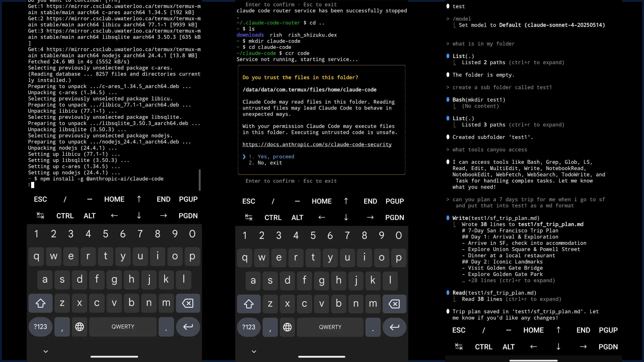Toggle CTRL modifier in left terminal
This screenshot has height=362, width=644.
65,215
